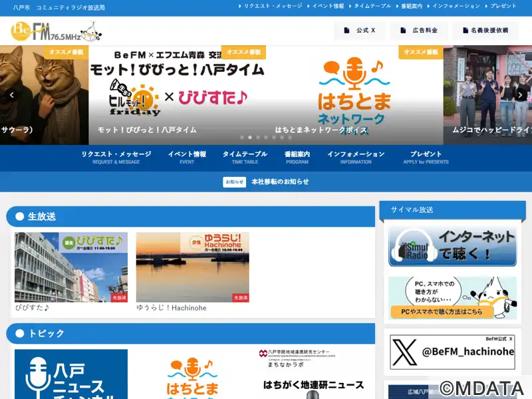Click the お知らせ badge label

[235, 182]
